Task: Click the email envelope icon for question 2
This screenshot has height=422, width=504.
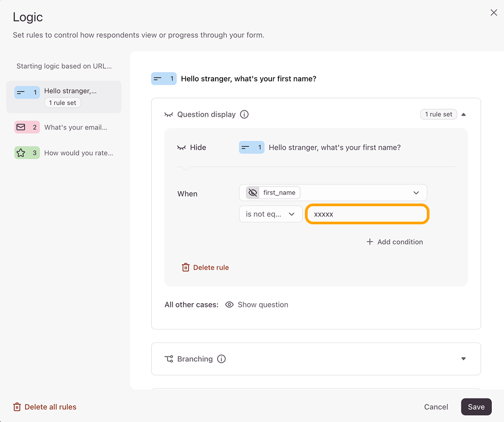Action: click(x=21, y=127)
